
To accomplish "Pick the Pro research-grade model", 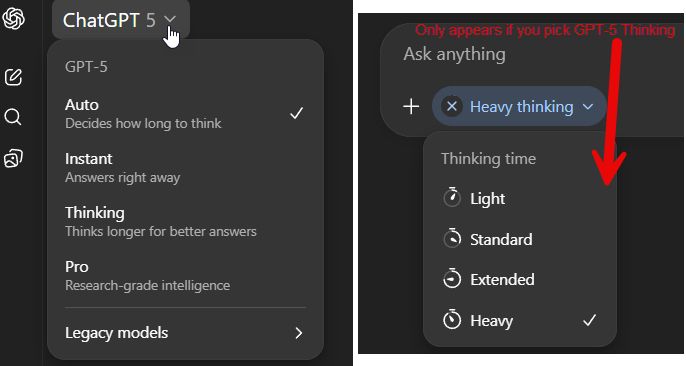I will tap(186, 275).
